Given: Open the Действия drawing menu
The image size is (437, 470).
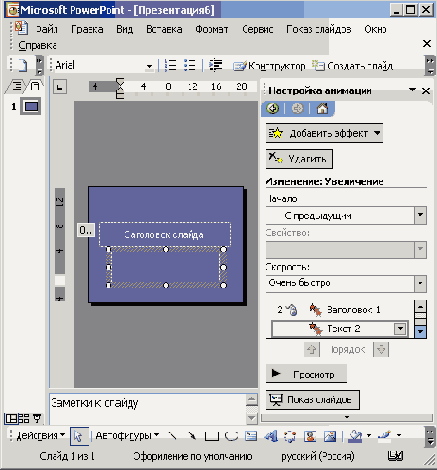Looking at the screenshot, I should pyautogui.click(x=41, y=435).
